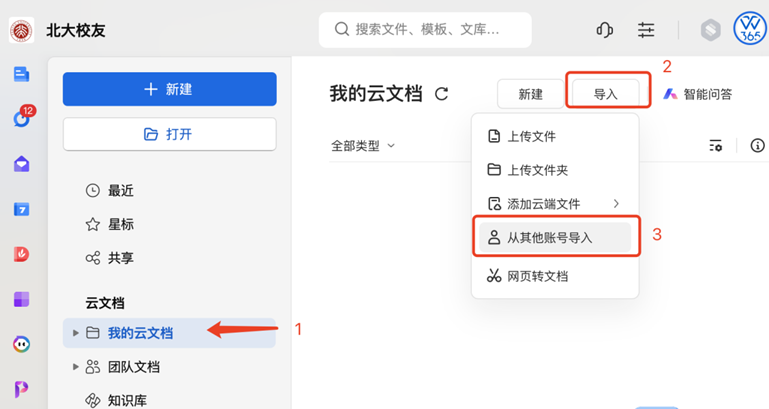Open the list view settings icon

click(x=716, y=146)
